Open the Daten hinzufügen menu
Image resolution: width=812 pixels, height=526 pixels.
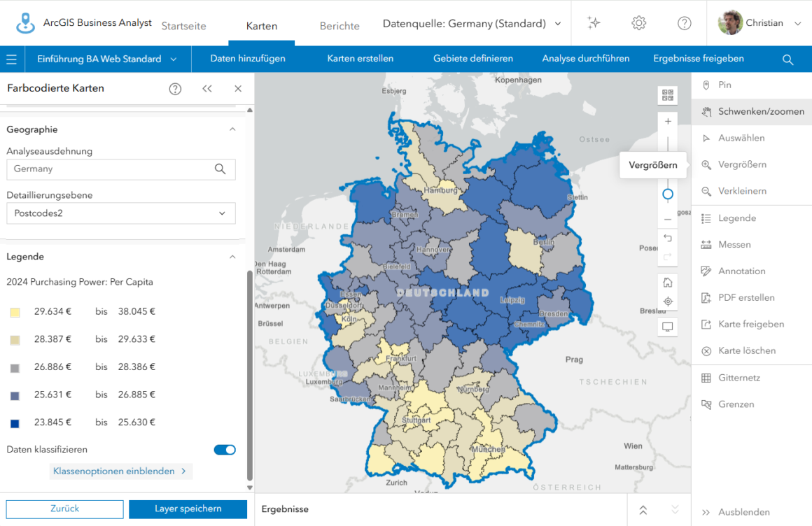point(248,59)
